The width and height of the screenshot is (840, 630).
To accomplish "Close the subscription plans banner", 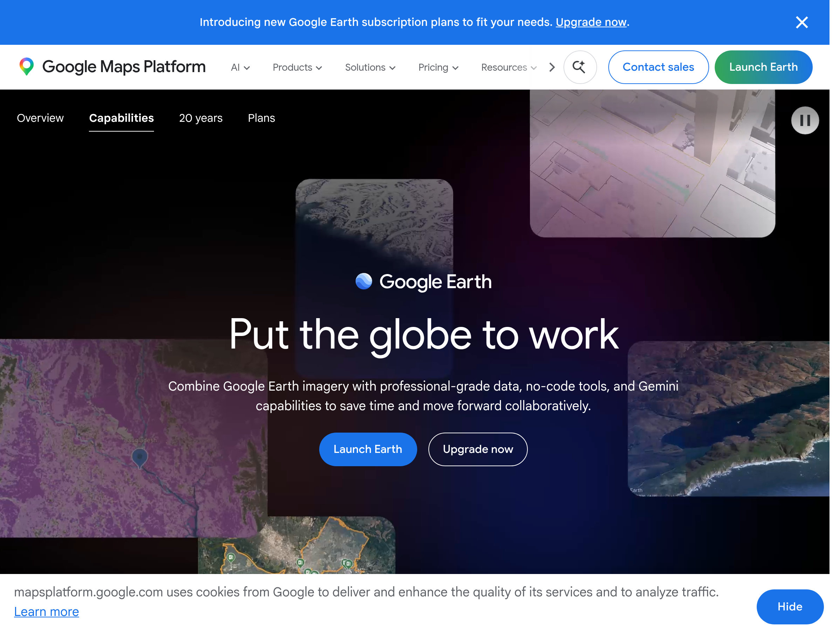I will tap(801, 22).
